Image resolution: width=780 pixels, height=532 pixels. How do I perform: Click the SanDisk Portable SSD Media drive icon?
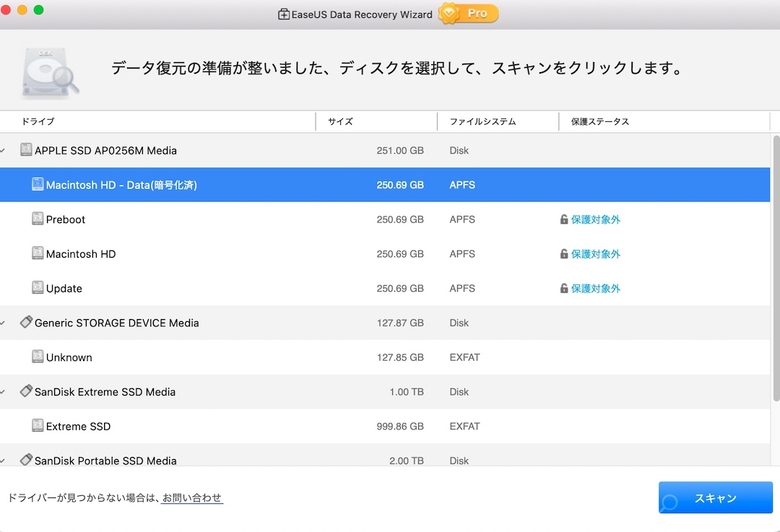pyautogui.click(x=26, y=459)
